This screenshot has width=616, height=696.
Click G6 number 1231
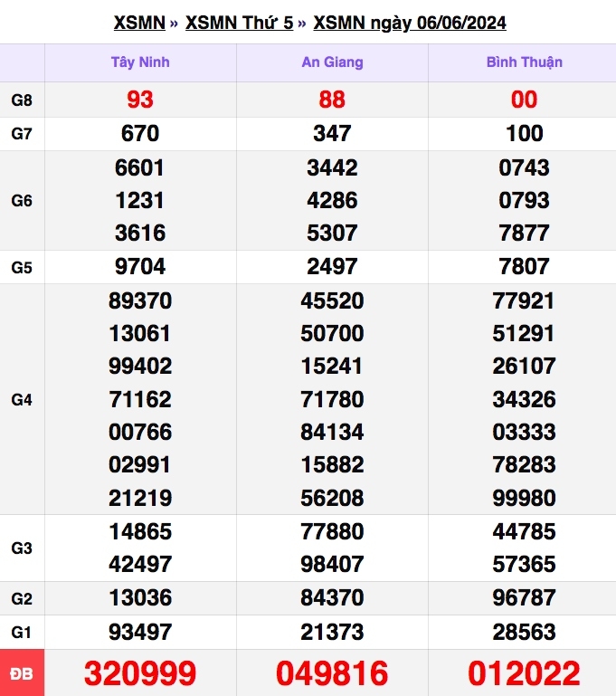[139, 200]
